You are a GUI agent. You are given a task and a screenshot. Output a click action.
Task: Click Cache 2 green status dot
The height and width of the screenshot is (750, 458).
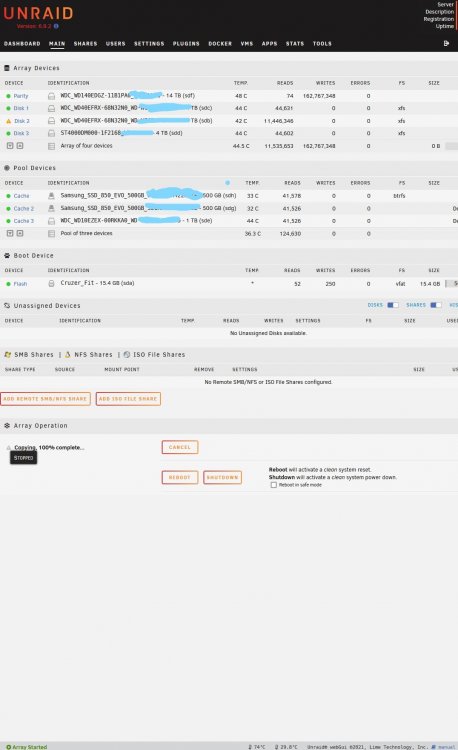click(x=8, y=209)
